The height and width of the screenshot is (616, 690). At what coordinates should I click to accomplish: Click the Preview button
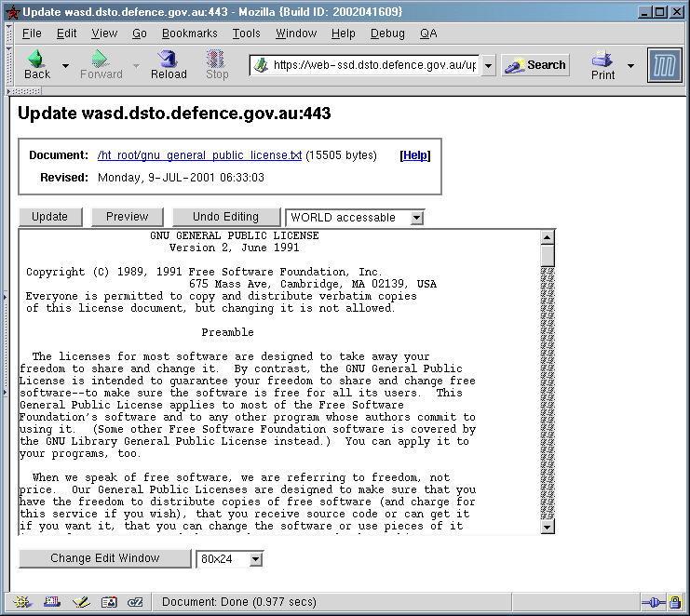(128, 217)
